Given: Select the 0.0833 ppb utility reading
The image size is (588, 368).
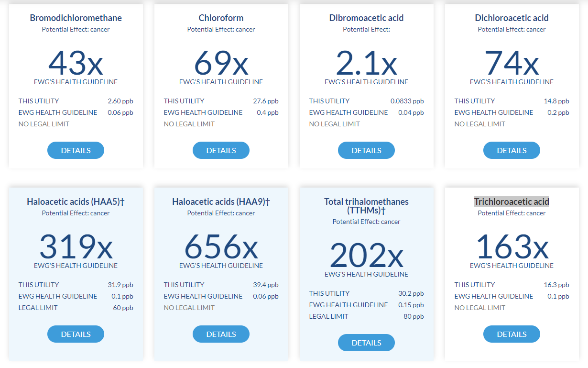Looking at the screenshot, I should [407, 101].
